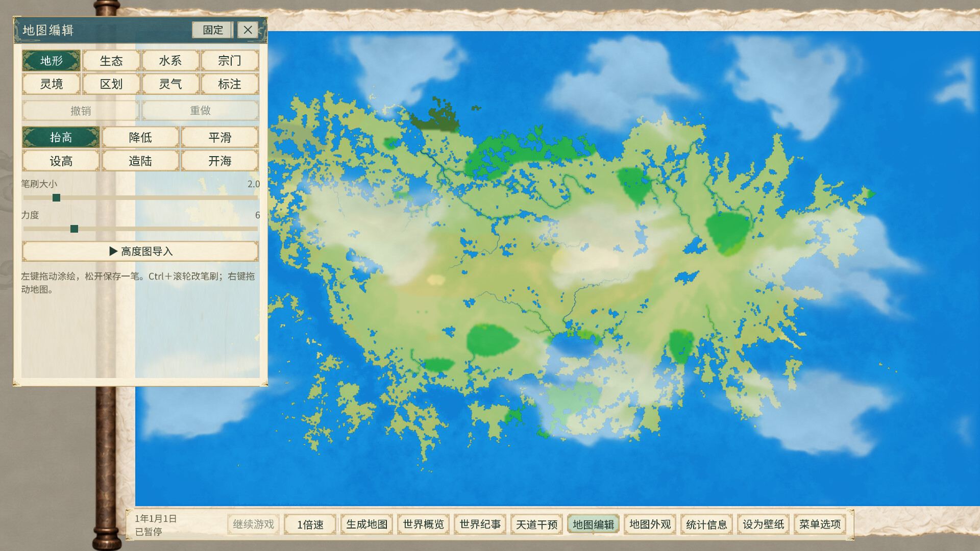The height and width of the screenshot is (551, 980).
Task: Switch to the 地形 tab
Action: pos(51,61)
